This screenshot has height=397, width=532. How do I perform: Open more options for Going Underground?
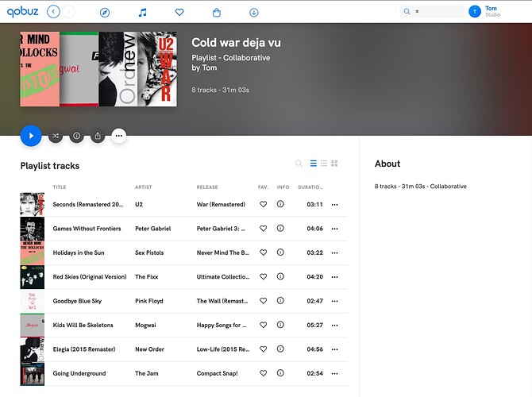coord(334,373)
